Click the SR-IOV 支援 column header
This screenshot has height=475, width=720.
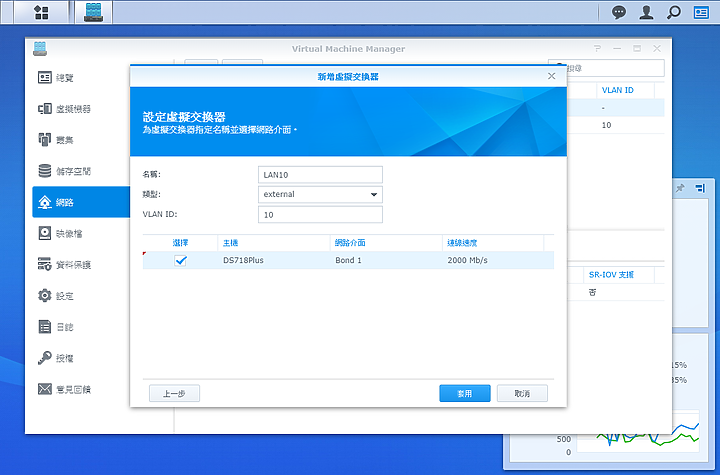click(x=611, y=275)
